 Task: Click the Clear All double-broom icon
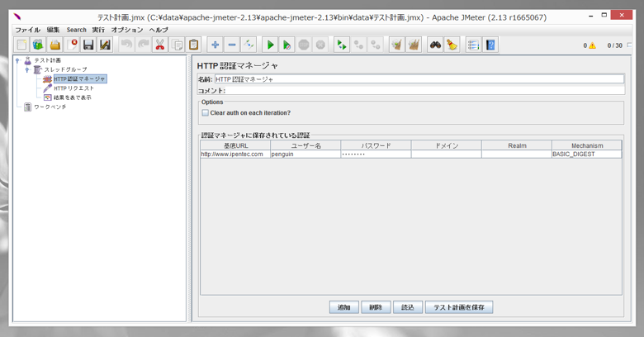414,45
